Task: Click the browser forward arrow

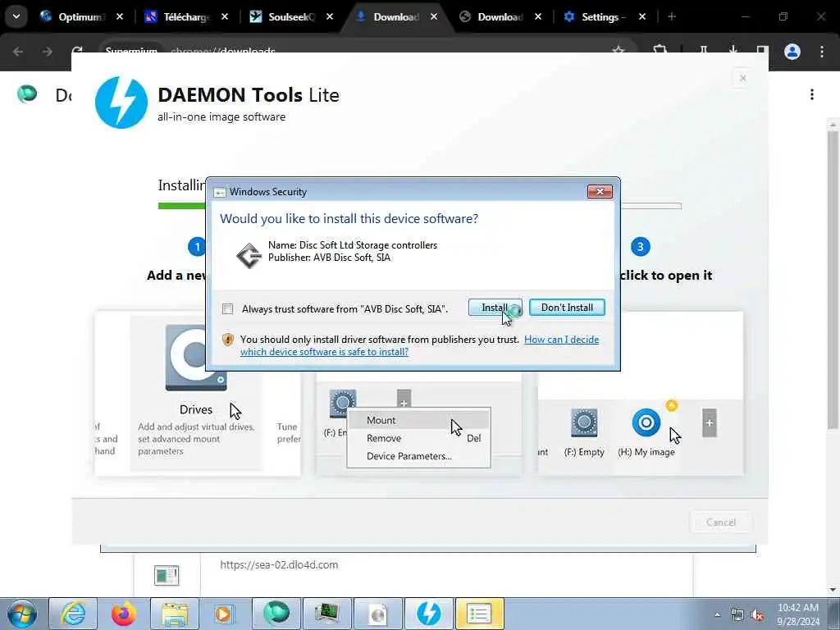Action: tap(48, 52)
